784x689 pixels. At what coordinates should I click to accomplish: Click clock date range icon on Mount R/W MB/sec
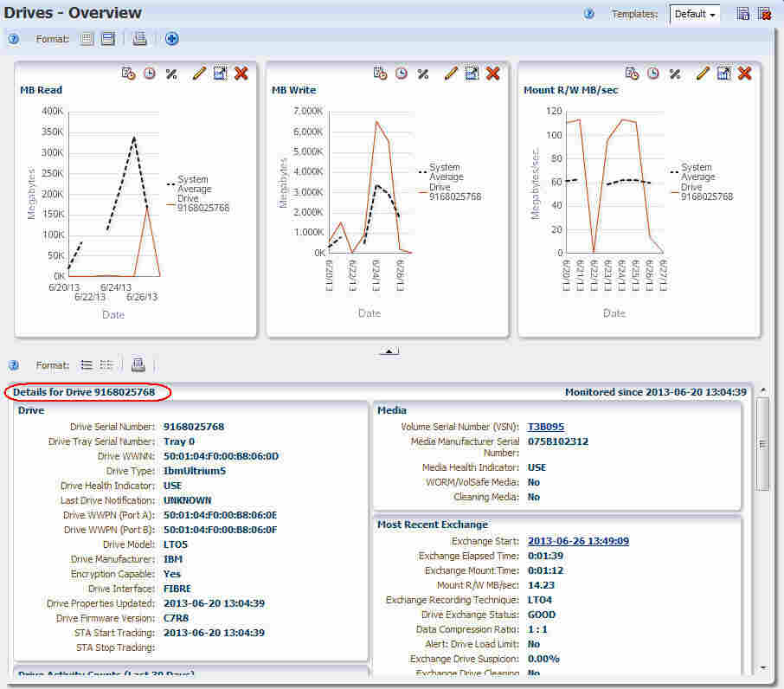(x=653, y=74)
